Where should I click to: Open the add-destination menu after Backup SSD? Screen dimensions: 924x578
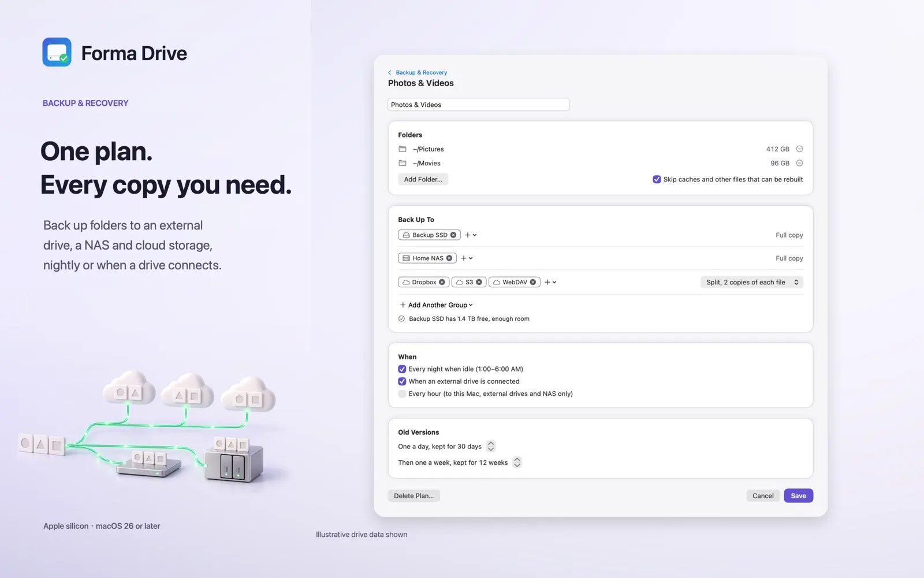pos(471,235)
